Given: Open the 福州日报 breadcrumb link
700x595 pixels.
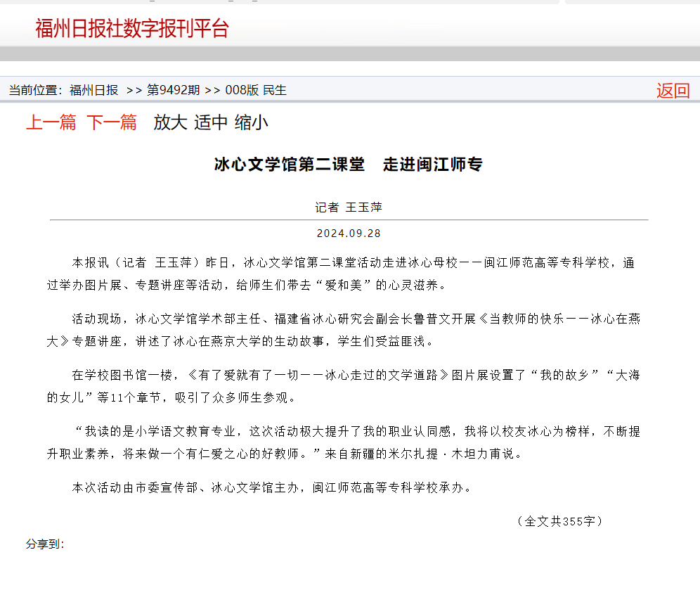Looking at the screenshot, I should [93, 90].
